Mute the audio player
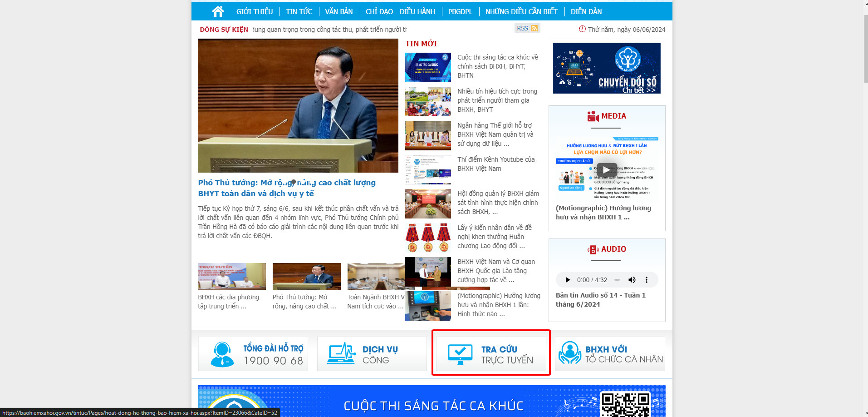 click(632, 280)
